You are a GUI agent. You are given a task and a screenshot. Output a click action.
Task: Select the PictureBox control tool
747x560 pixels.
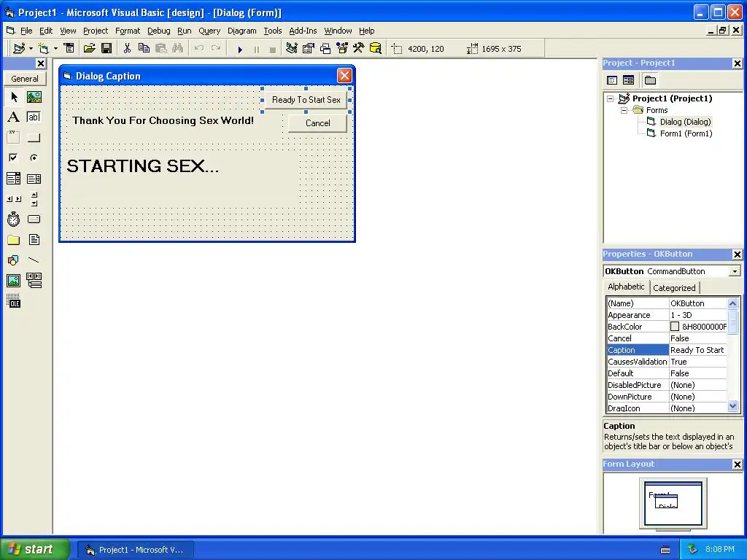34,97
